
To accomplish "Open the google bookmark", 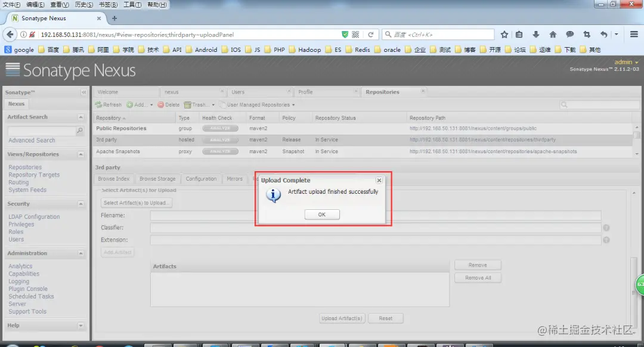I will [19, 49].
